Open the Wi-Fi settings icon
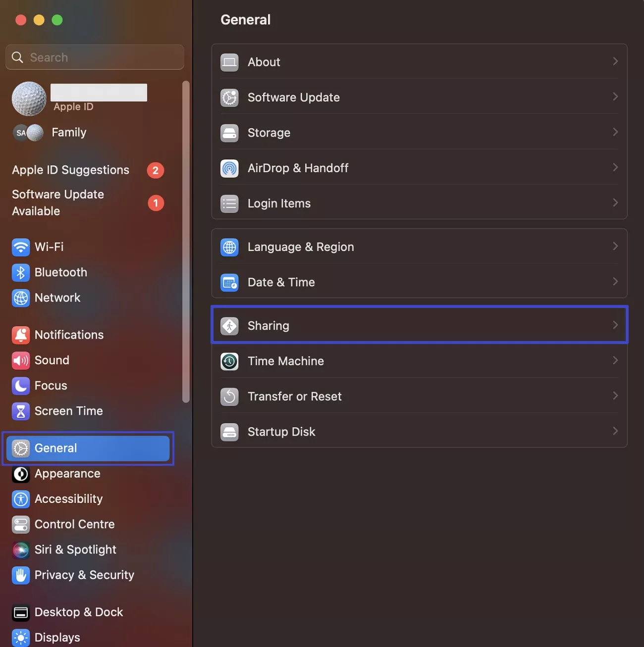The height and width of the screenshot is (647, 644). (x=20, y=247)
